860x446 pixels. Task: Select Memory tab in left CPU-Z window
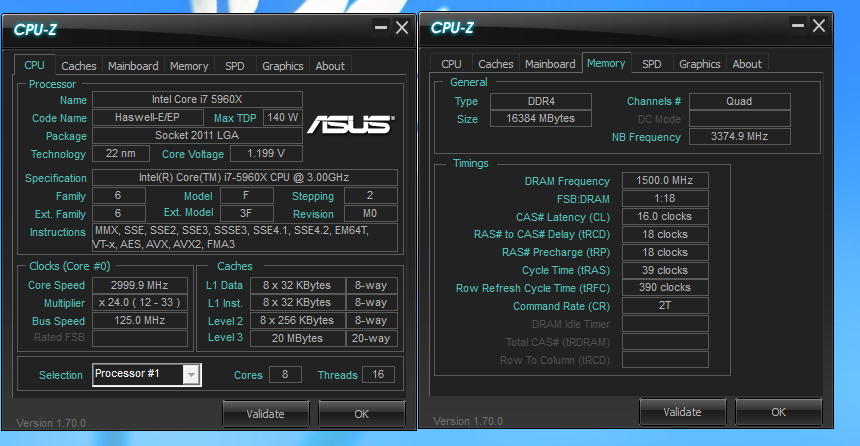click(x=189, y=66)
